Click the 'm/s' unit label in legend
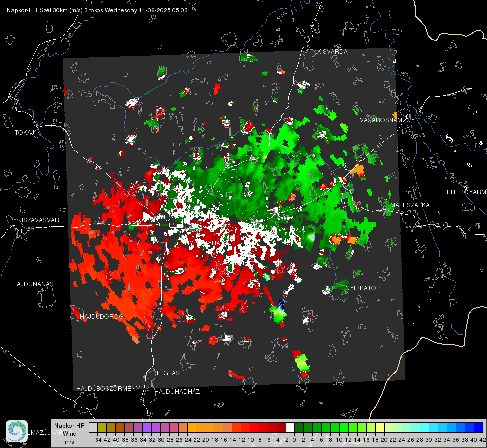This screenshot has width=487, height=448. point(70,442)
